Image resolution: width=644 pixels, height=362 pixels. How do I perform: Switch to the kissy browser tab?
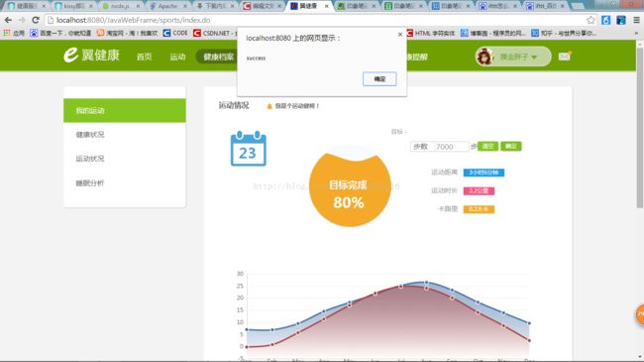pos(73,6)
